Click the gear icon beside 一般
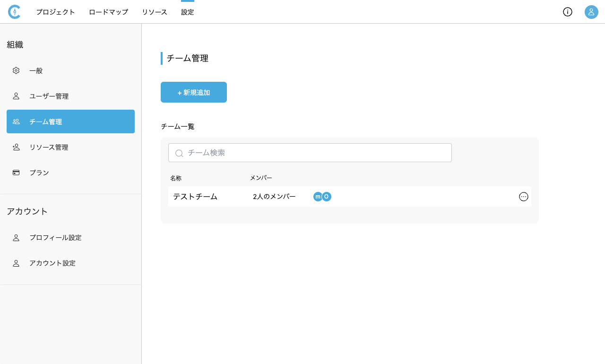This screenshot has width=605, height=364. click(16, 70)
